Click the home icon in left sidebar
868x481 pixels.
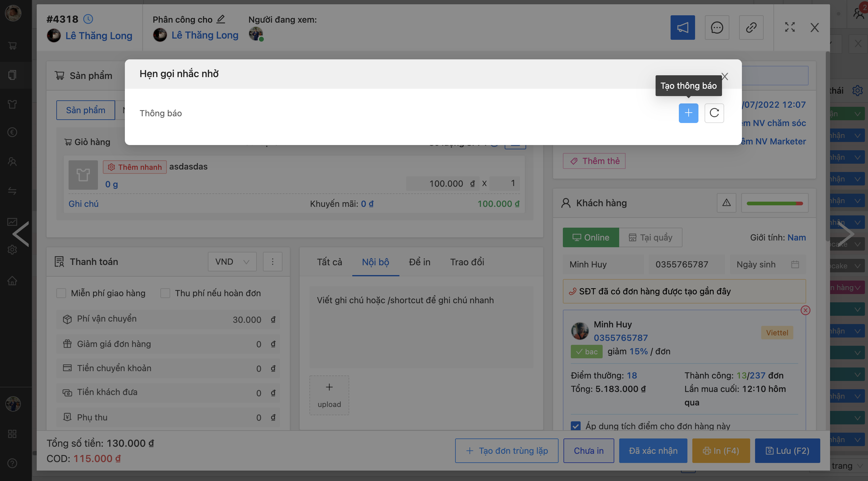[13, 281]
